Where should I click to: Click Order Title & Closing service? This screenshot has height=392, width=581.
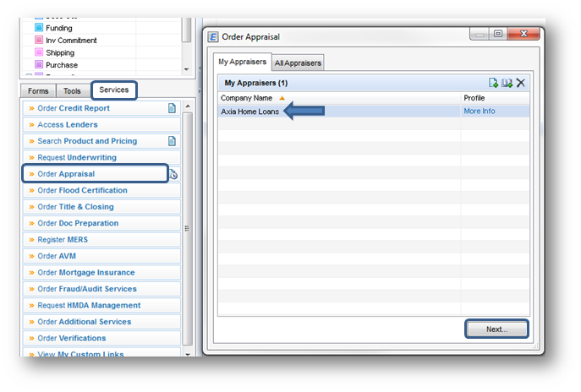[x=75, y=207]
